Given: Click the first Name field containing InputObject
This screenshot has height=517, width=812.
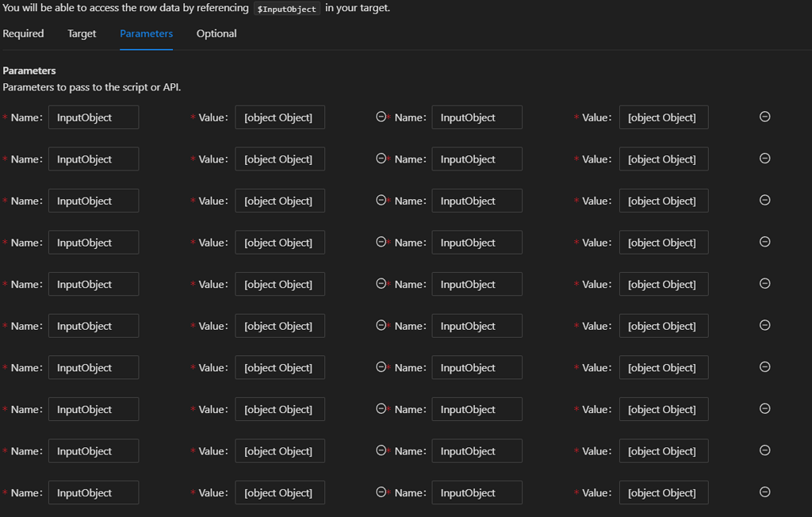Looking at the screenshot, I should (93, 117).
